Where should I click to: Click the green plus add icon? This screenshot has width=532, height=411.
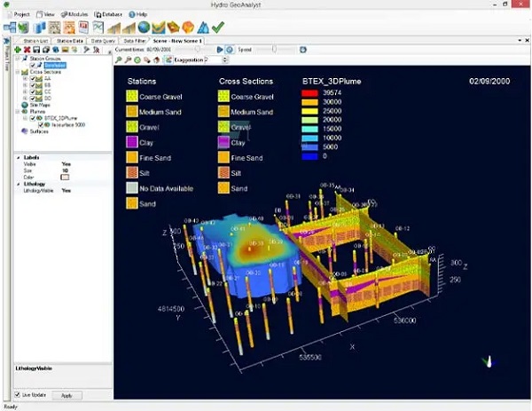tap(18, 50)
